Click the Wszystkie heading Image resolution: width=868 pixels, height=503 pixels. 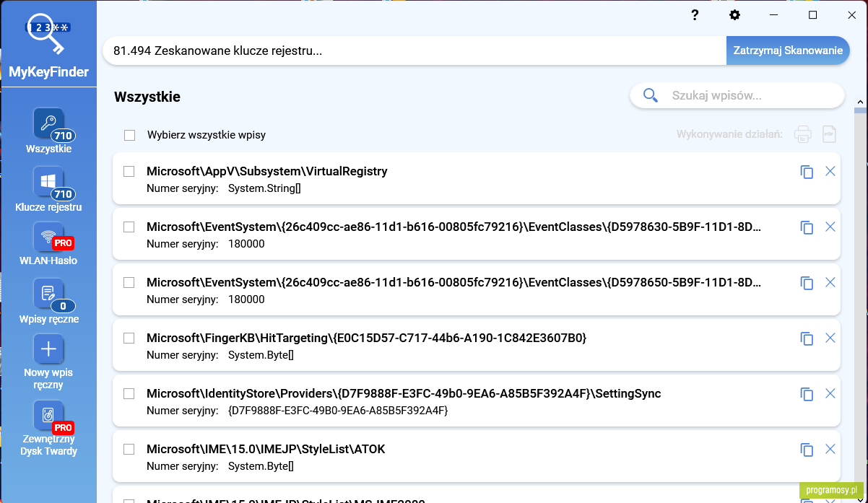point(147,97)
